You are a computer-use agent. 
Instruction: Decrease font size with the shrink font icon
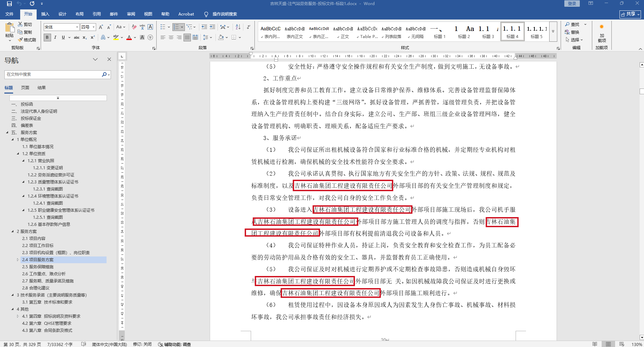coord(109,27)
